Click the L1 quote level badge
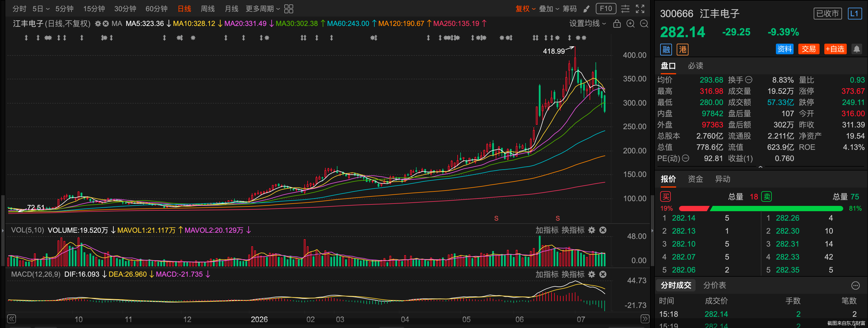Viewport: 868px width, 328px height. [x=854, y=14]
